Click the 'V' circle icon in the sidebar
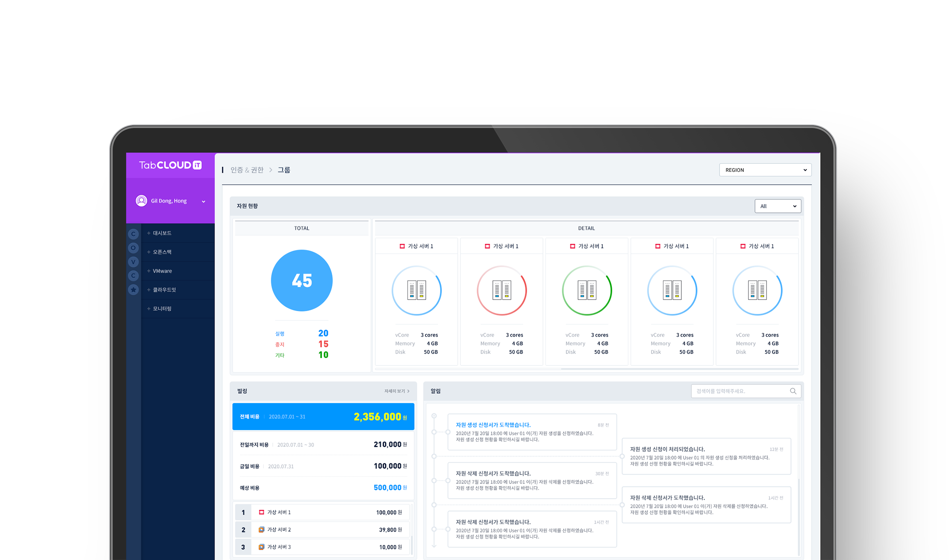 133,262
